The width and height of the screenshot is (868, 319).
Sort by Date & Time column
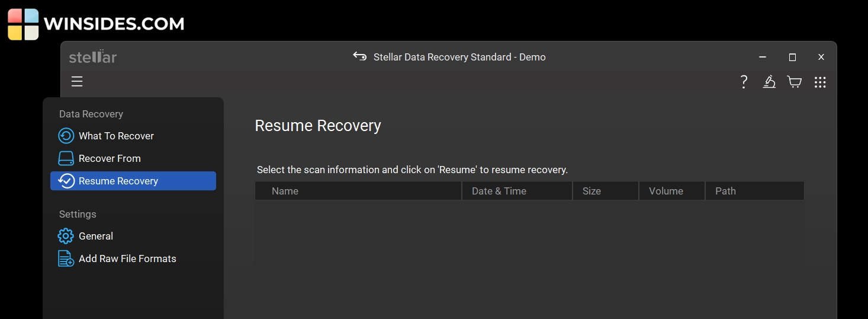click(x=499, y=191)
